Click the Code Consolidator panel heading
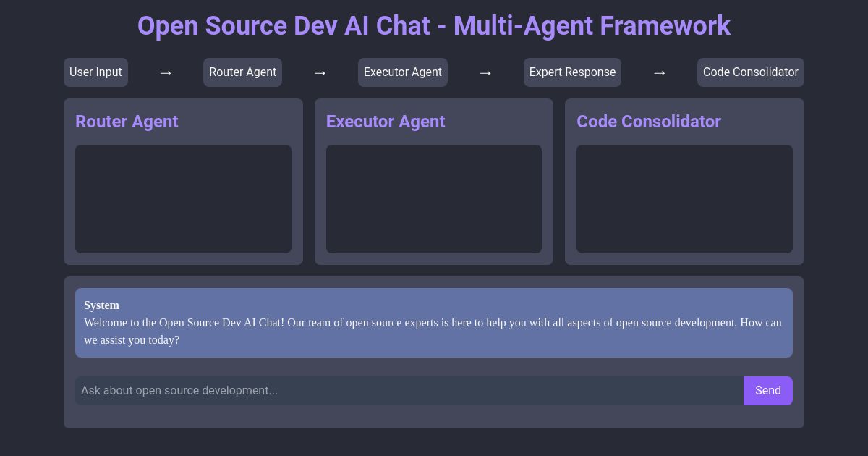This screenshot has width=868, height=456. 649,122
